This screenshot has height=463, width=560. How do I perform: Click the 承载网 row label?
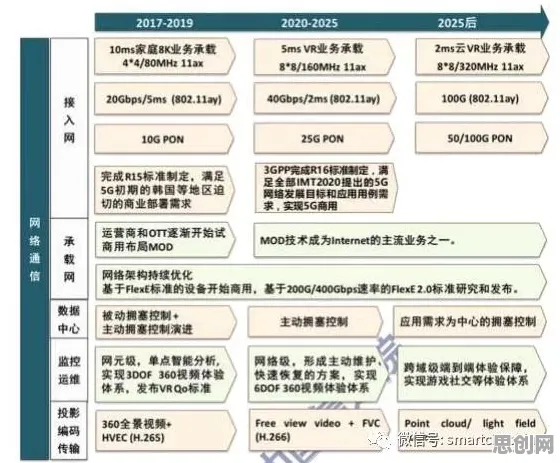pos(69,259)
